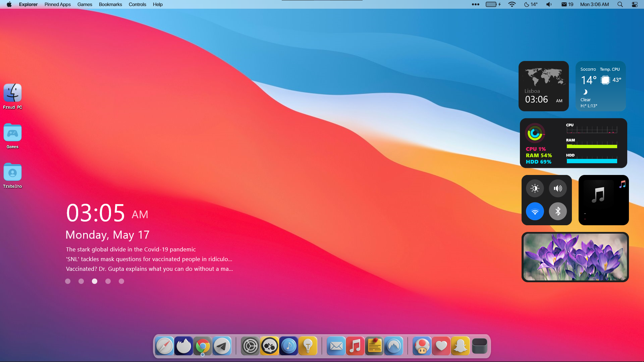Open the Covid-19 global divide headline
The image size is (644, 362).
[131, 249]
